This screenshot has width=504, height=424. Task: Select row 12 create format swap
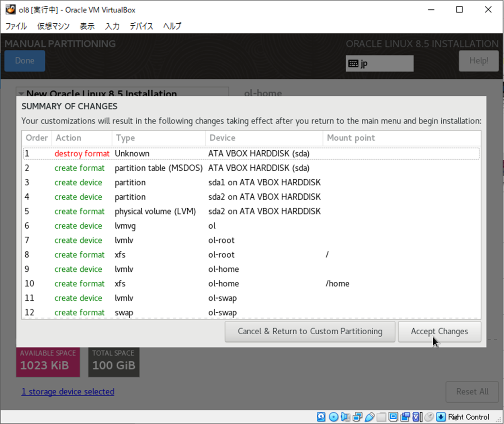[x=251, y=312]
